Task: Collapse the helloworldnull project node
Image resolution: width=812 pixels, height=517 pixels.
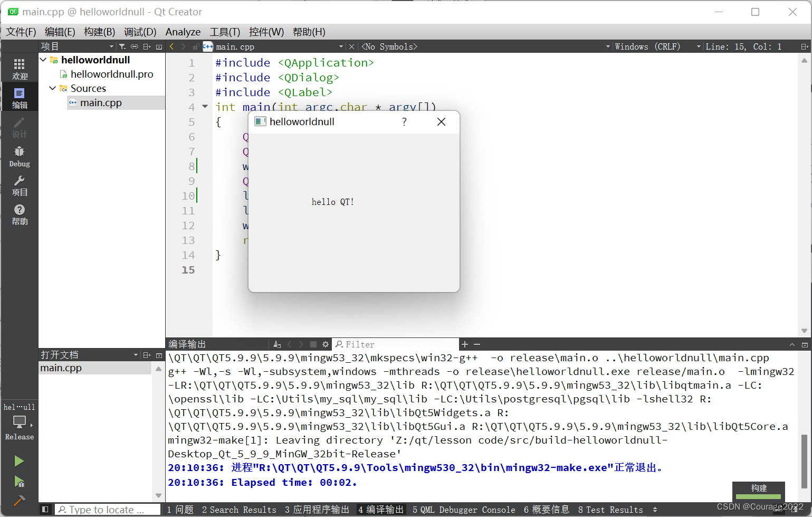Action: (44, 60)
